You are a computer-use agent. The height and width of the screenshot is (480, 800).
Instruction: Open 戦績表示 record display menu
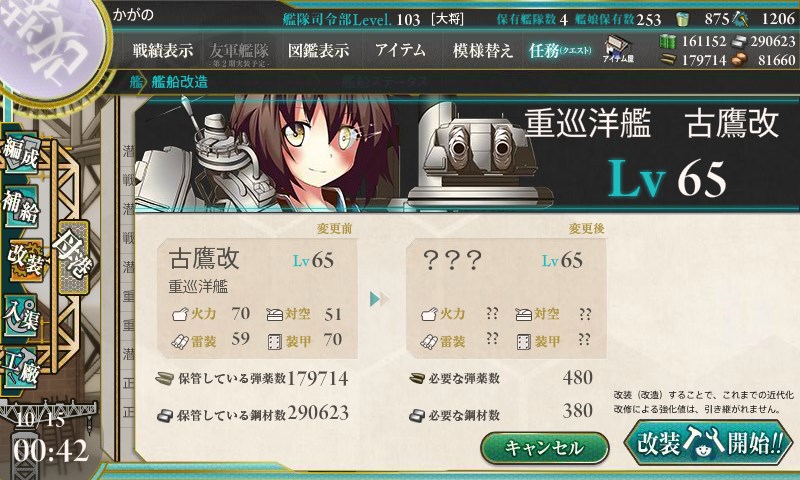(x=163, y=50)
